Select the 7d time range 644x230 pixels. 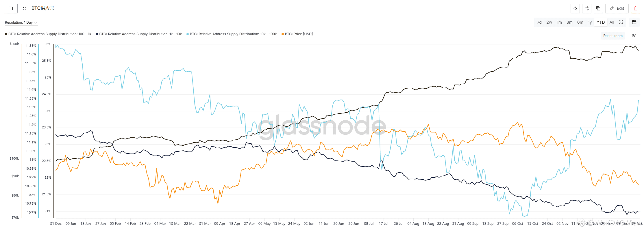click(539, 22)
